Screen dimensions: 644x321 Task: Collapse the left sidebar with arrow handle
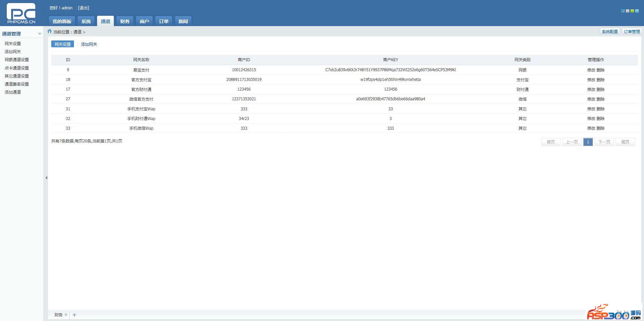click(x=46, y=178)
